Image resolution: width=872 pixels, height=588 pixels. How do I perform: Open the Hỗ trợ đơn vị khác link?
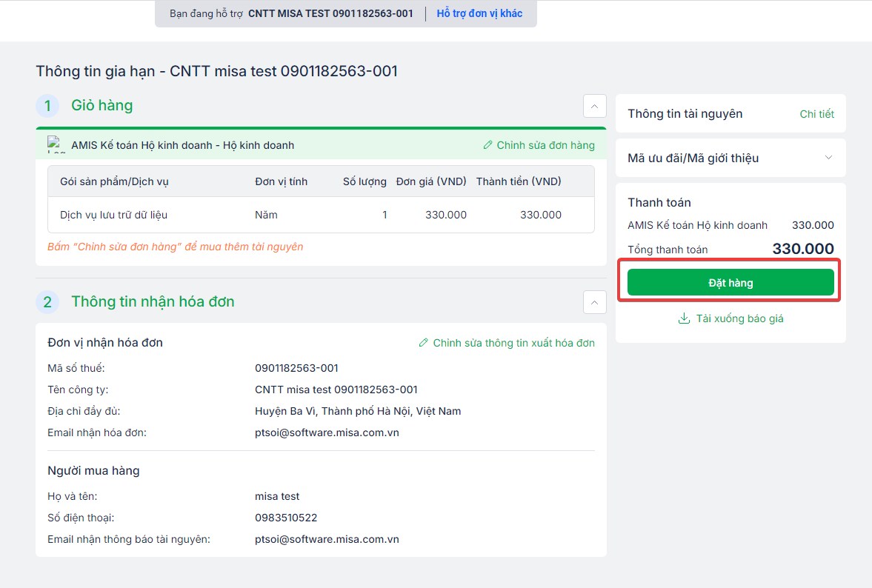tap(479, 13)
